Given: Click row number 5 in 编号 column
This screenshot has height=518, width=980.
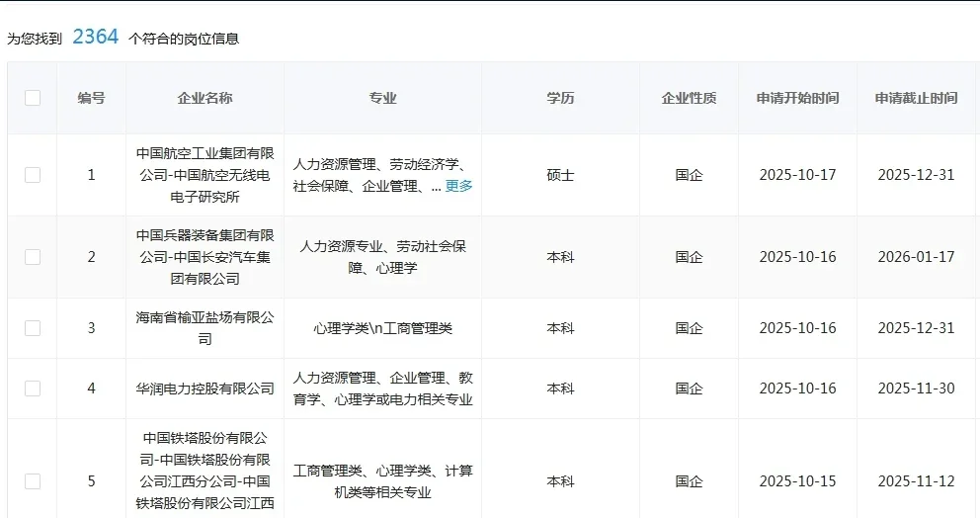Looking at the screenshot, I should point(91,481).
